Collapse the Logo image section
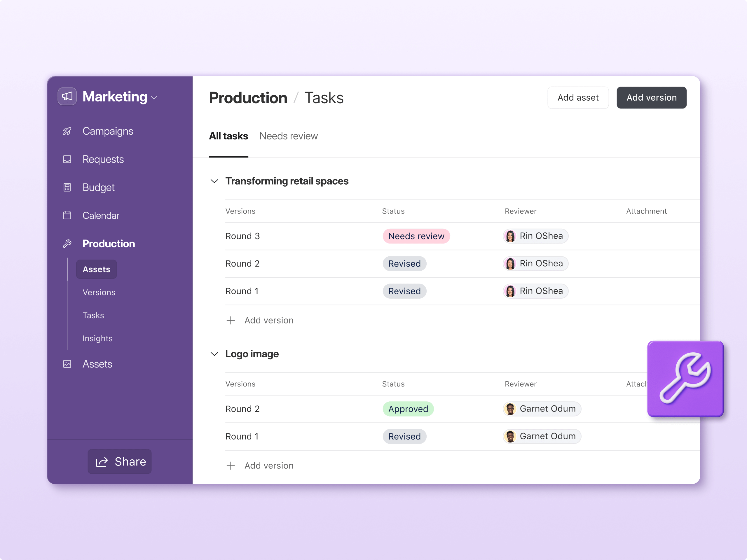The height and width of the screenshot is (560, 747). coord(214,354)
